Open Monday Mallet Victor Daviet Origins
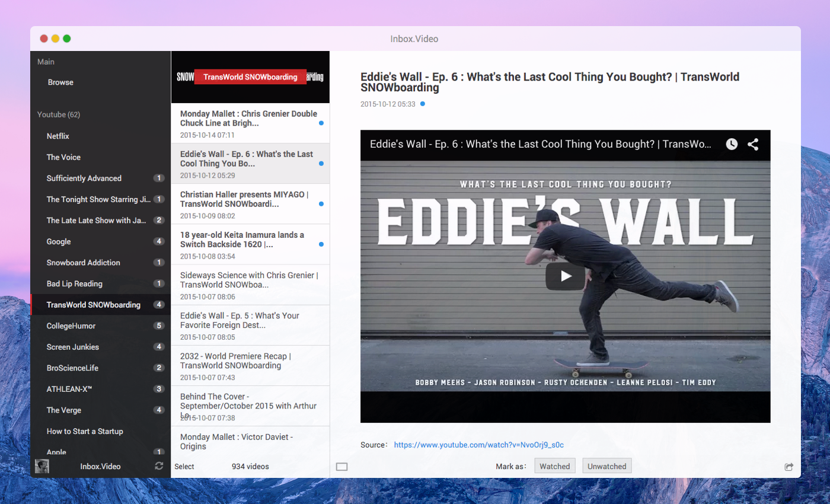 (x=250, y=441)
